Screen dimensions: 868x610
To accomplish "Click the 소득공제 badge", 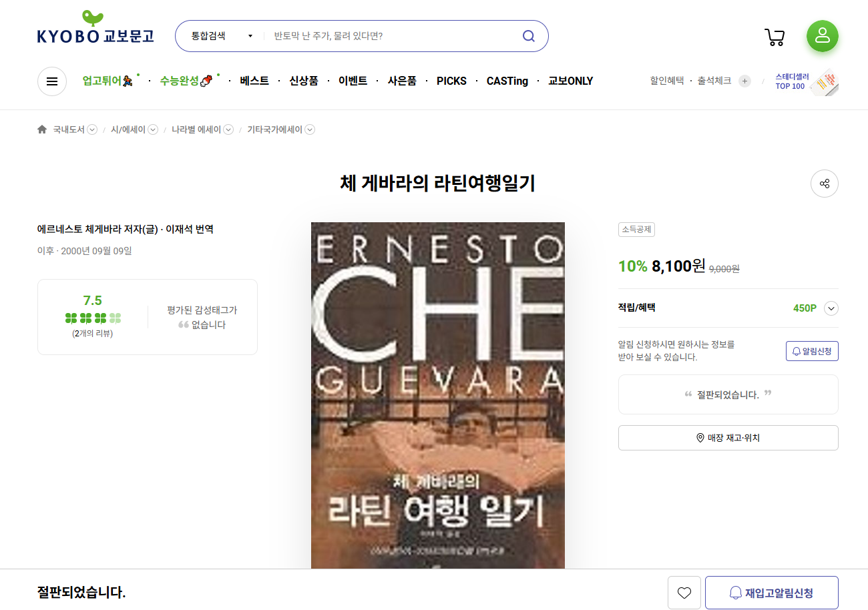I will [636, 230].
